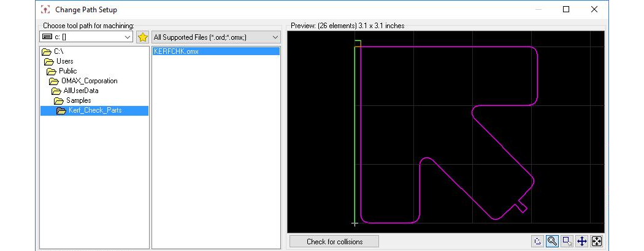The image size is (644, 251).
Task: Select the magnifier zoom tool
Action: 552,242
